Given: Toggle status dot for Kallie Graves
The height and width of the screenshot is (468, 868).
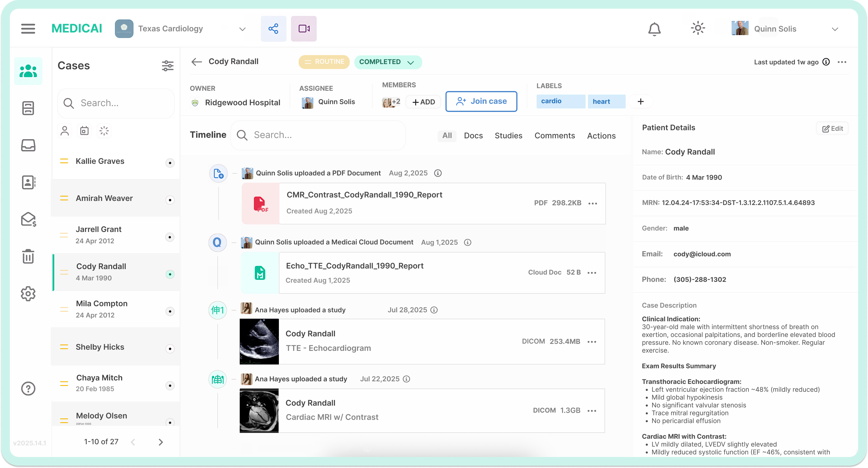Looking at the screenshot, I should point(170,163).
